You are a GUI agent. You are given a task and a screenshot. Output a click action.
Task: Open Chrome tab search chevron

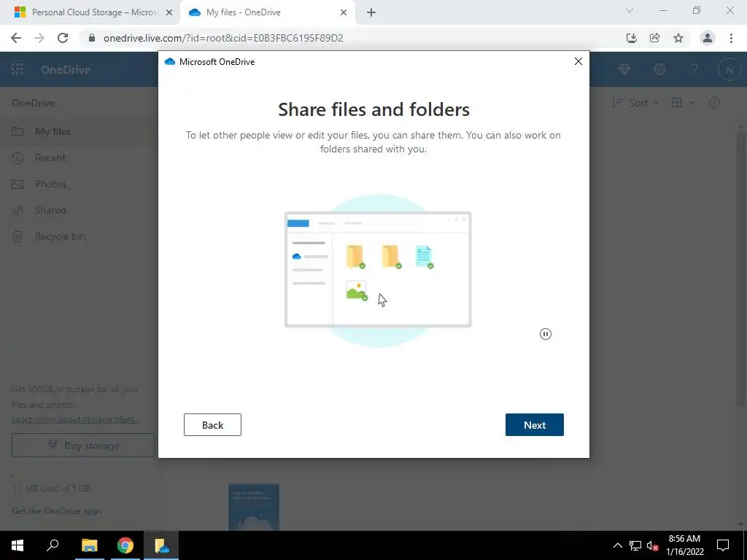coord(629,10)
